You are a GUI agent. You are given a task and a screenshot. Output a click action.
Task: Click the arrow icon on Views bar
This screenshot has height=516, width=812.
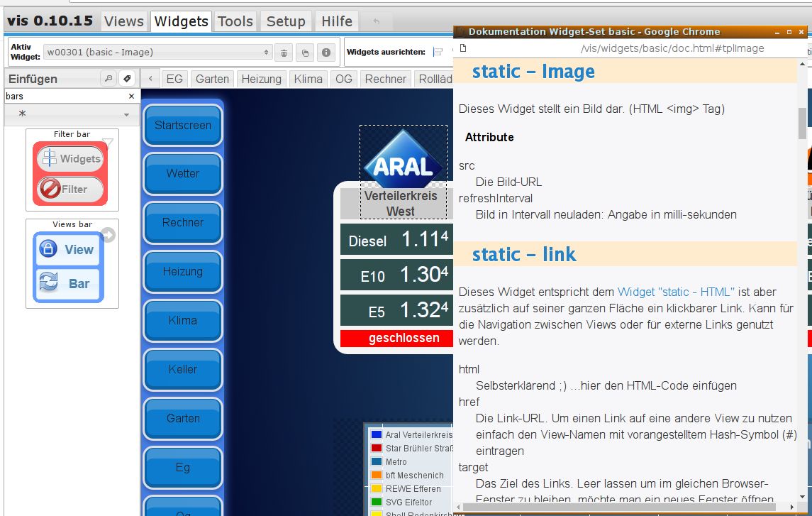tap(108, 235)
